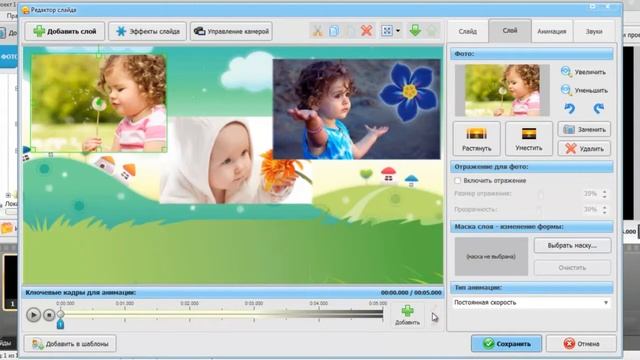Play the slide animation preview

33,315
